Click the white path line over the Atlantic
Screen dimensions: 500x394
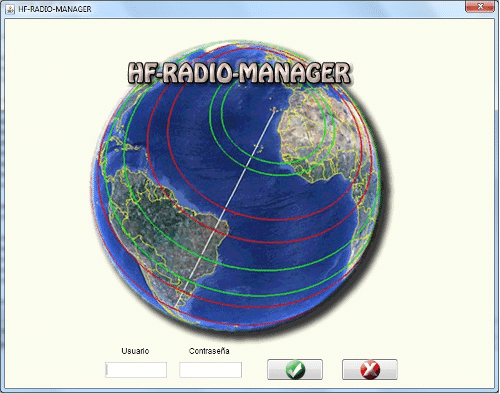[x=233, y=193]
